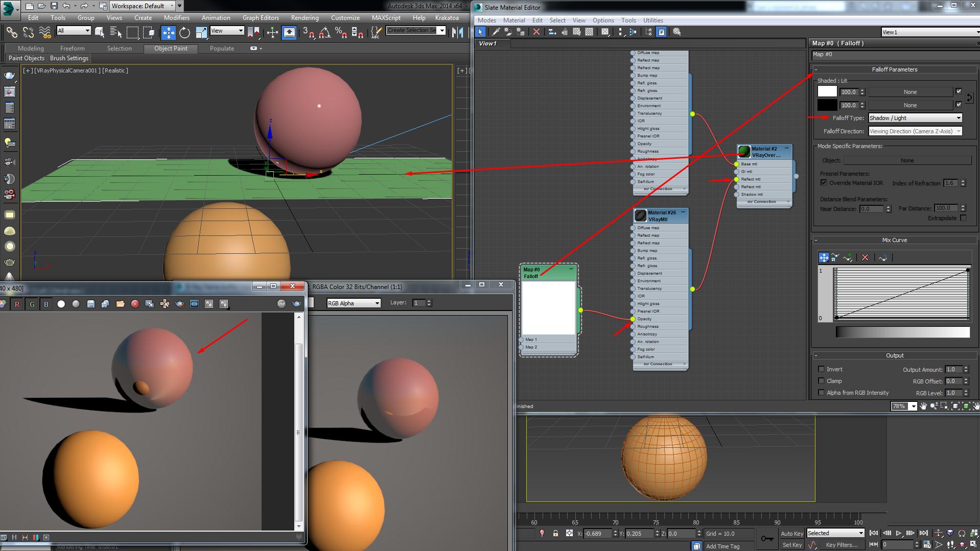Click the Rectangular Selection Region icon
This screenshot has height=551, width=980.
coord(133,33)
